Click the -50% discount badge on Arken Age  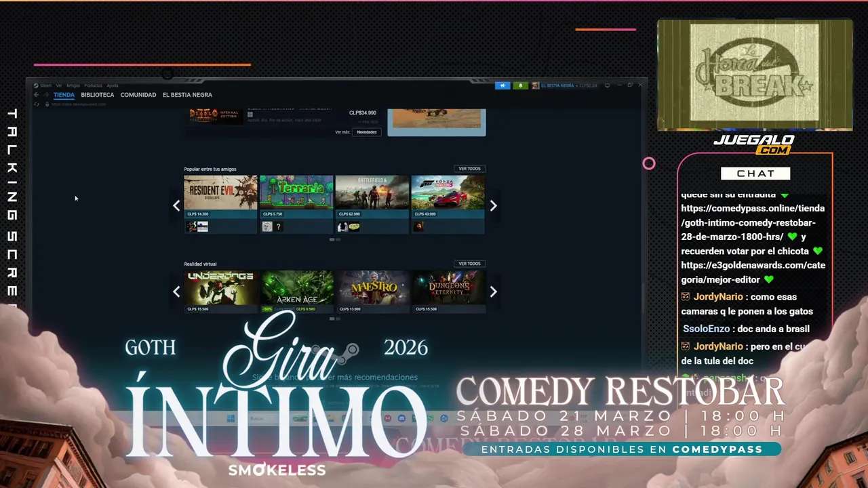click(267, 309)
